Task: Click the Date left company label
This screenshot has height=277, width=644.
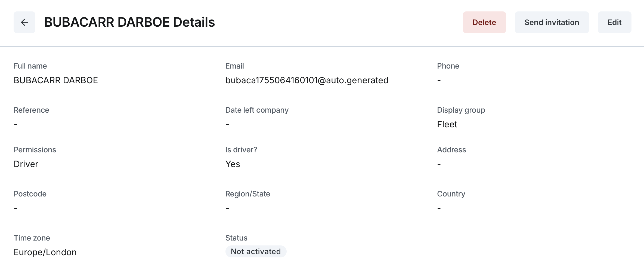Action: [257, 110]
